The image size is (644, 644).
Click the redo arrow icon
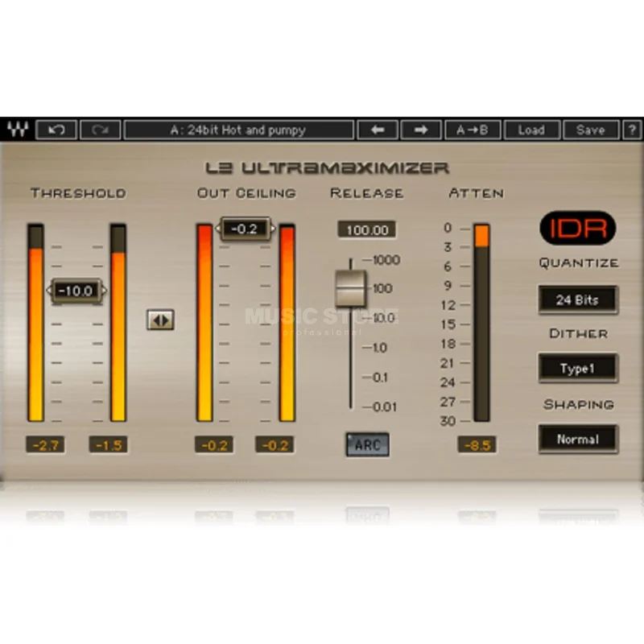point(100,130)
